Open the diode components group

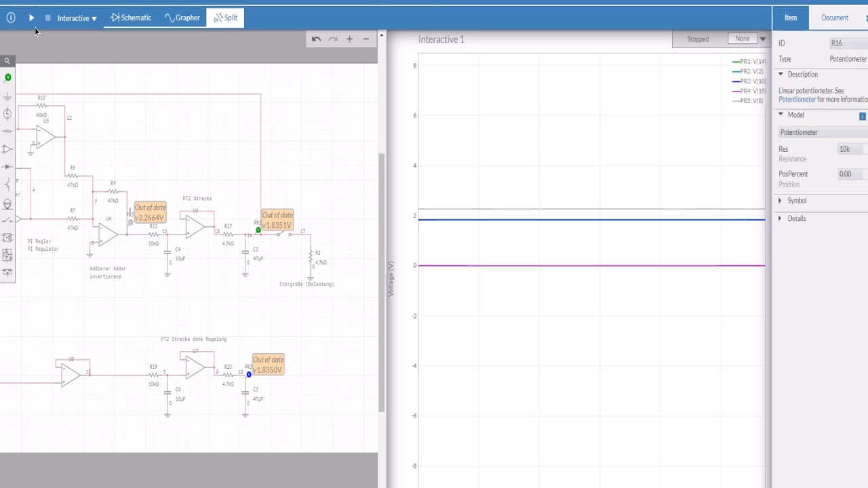coord(7,167)
